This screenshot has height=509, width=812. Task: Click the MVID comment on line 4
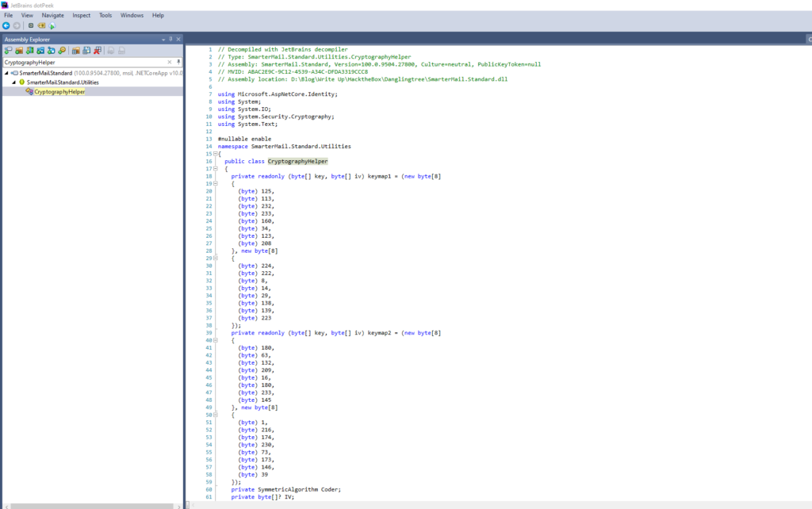click(x=293, y=72)
